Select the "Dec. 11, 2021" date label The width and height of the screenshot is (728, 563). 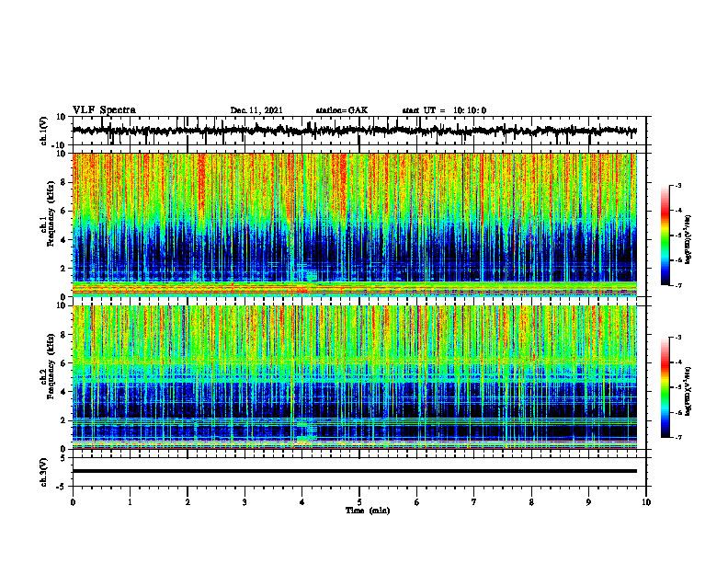pos(256,110)
